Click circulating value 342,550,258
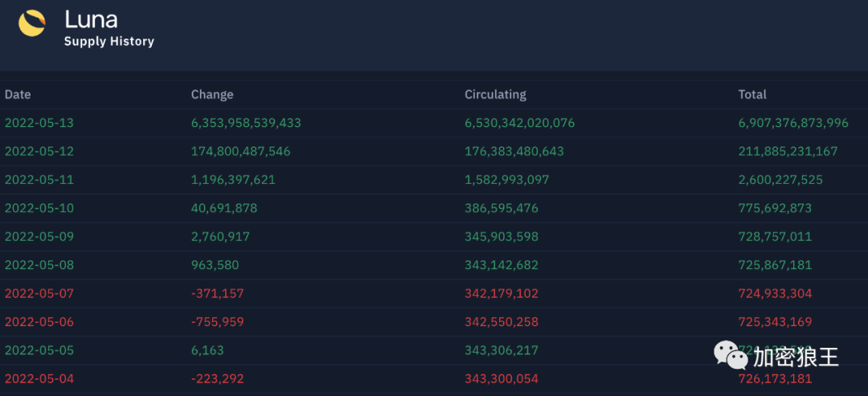The width and height of the screenshot is (868, 396). (x=502, y=322)
